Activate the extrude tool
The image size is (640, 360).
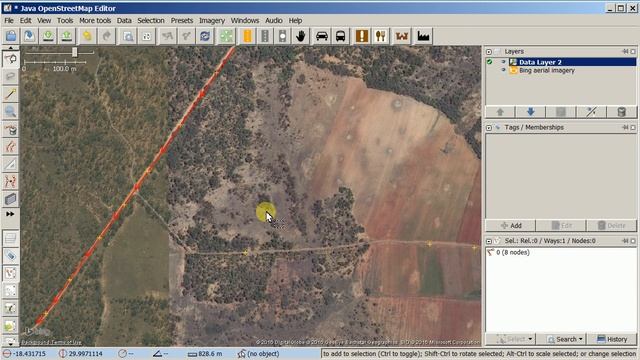click(11, 164)
